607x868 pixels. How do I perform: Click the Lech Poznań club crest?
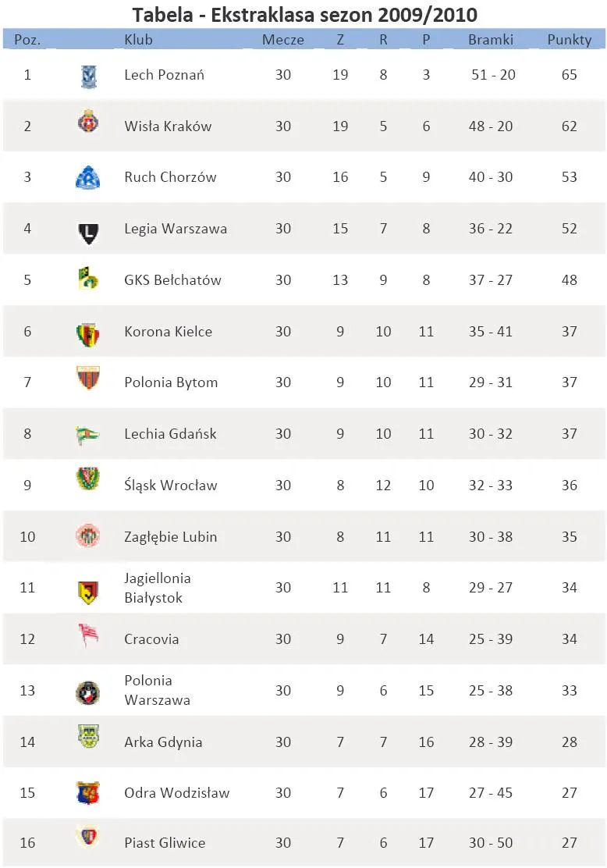(x=87, y=76)
